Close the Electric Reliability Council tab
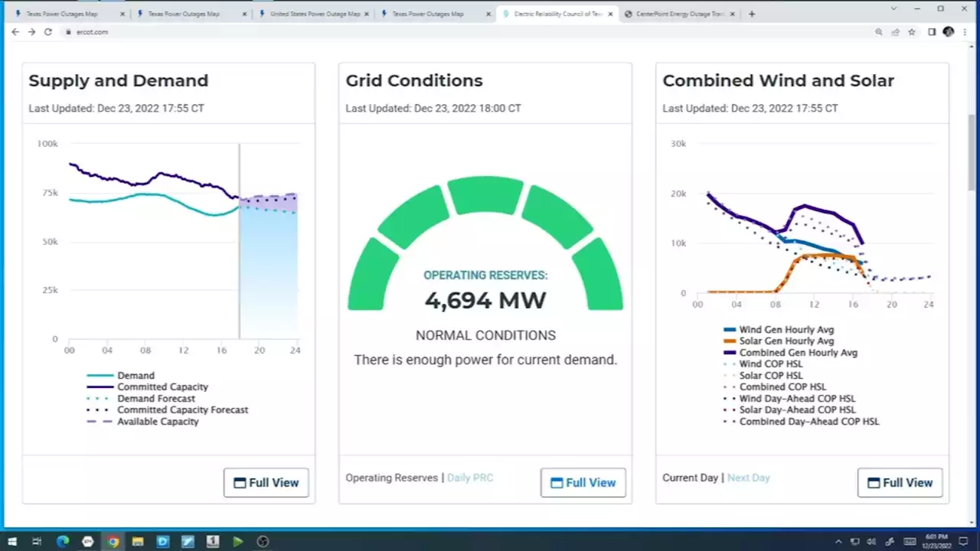 click(610, 14)
